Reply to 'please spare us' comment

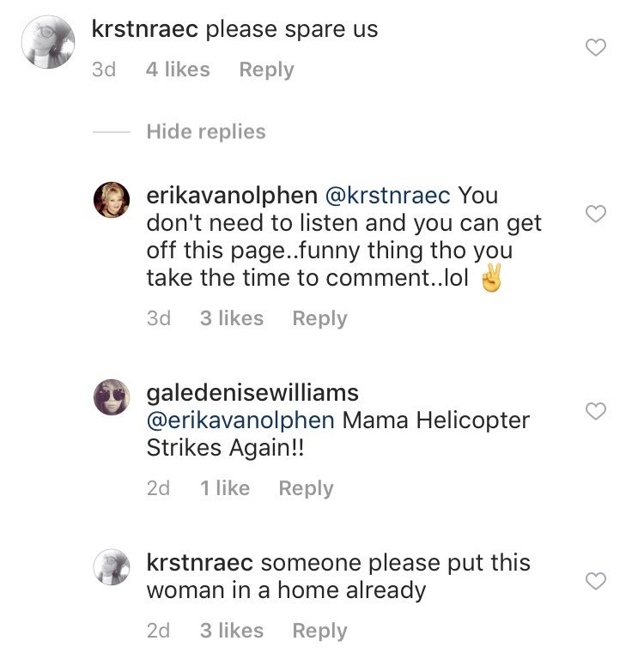pyautogui.click(x=266, y=70)
